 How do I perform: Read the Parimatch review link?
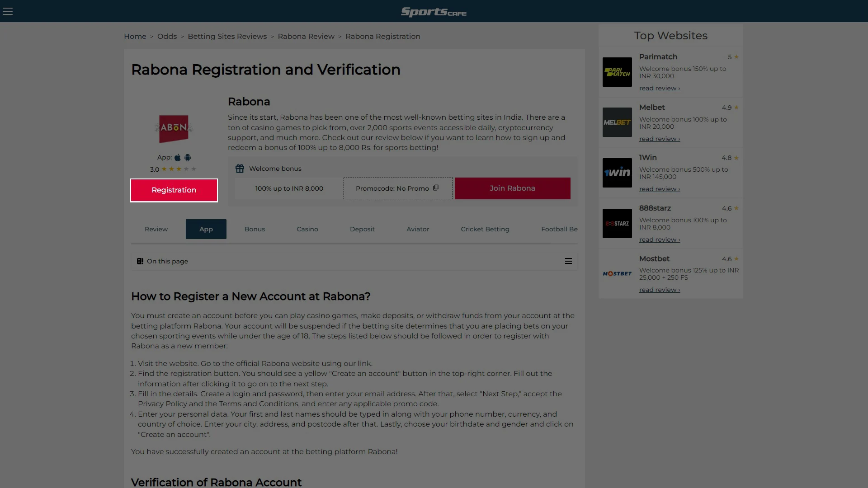pyautogui.click(x=658, y=88)
